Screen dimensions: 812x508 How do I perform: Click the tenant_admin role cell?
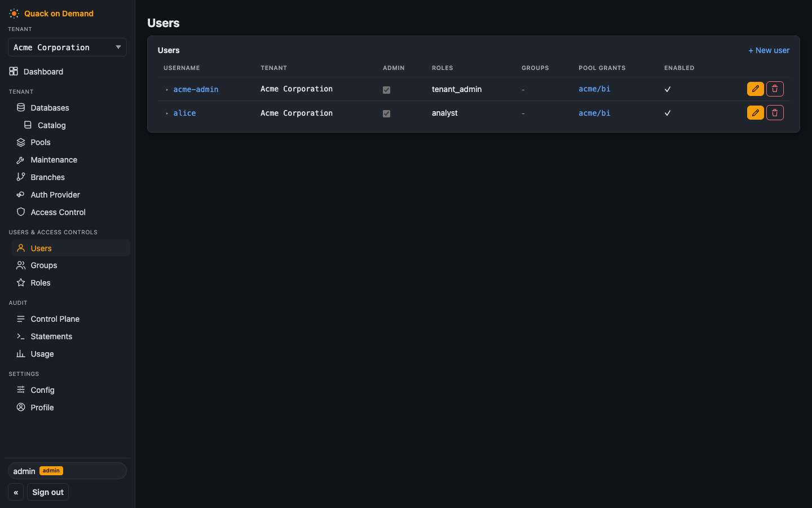[457, 89]
